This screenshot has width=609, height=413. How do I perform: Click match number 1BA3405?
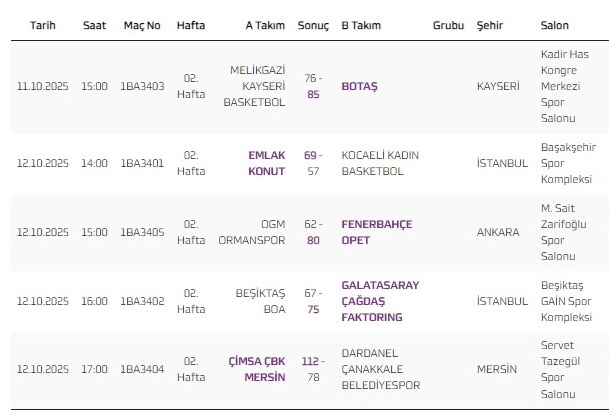[x=141, y=232]
